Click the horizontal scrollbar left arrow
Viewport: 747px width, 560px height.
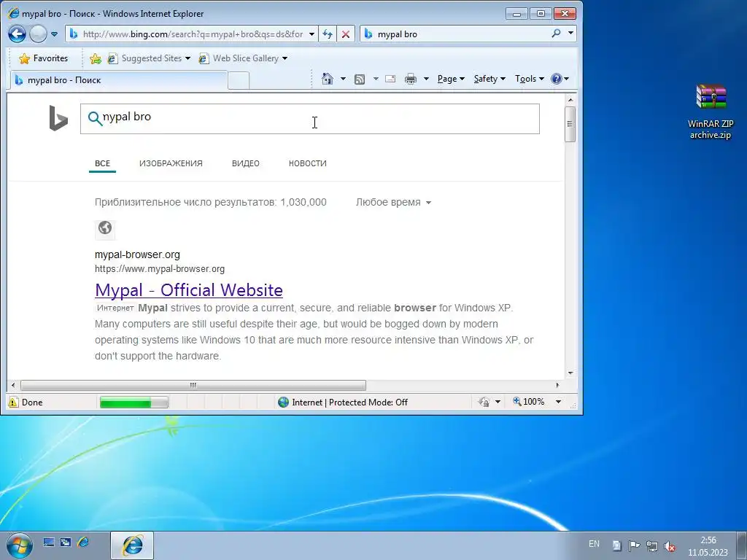13,385
